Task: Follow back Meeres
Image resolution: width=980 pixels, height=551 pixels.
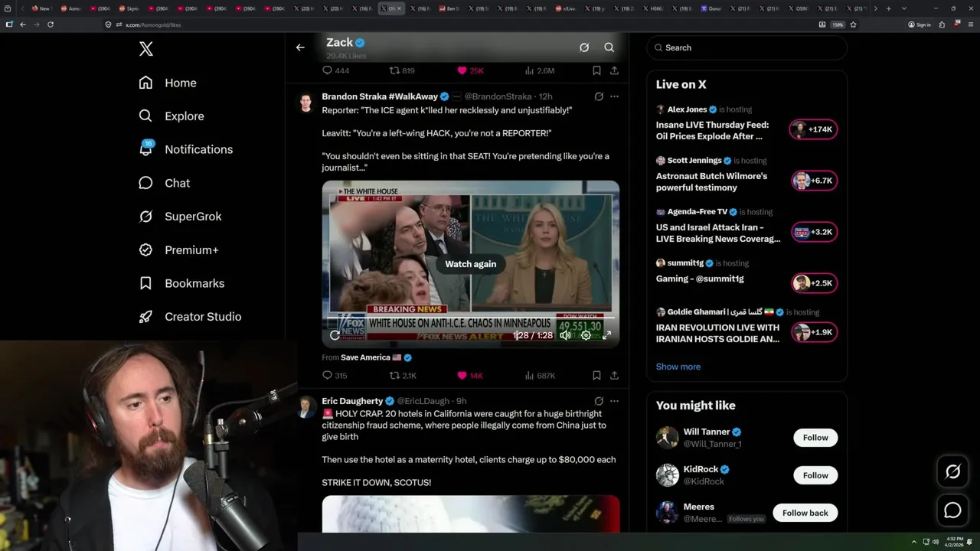Action: pyautogui.click(x=805, y=513)
